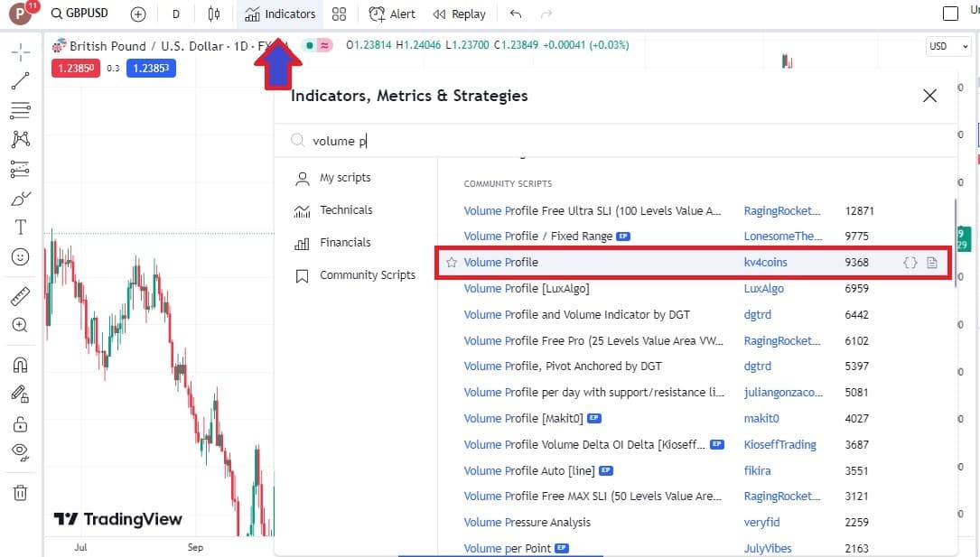Open description page of kv4coins Volume Profile

(x=932, y=263)
